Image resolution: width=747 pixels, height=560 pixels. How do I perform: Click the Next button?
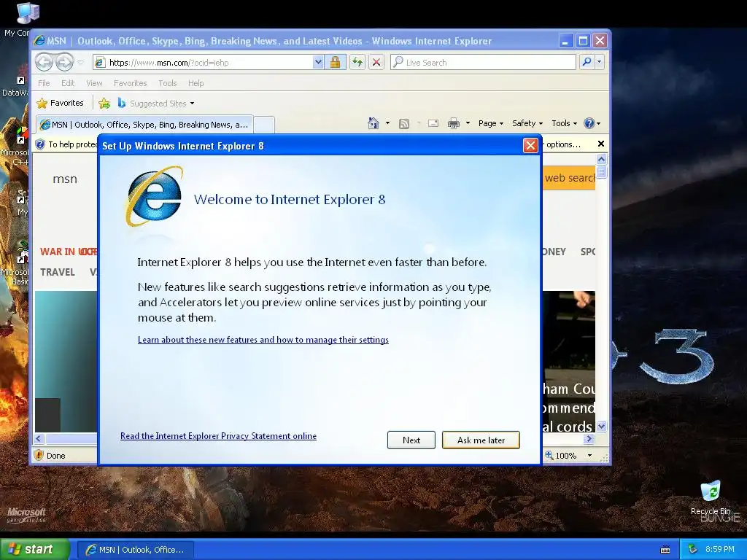pyautogui.click(x=411, y=440)
